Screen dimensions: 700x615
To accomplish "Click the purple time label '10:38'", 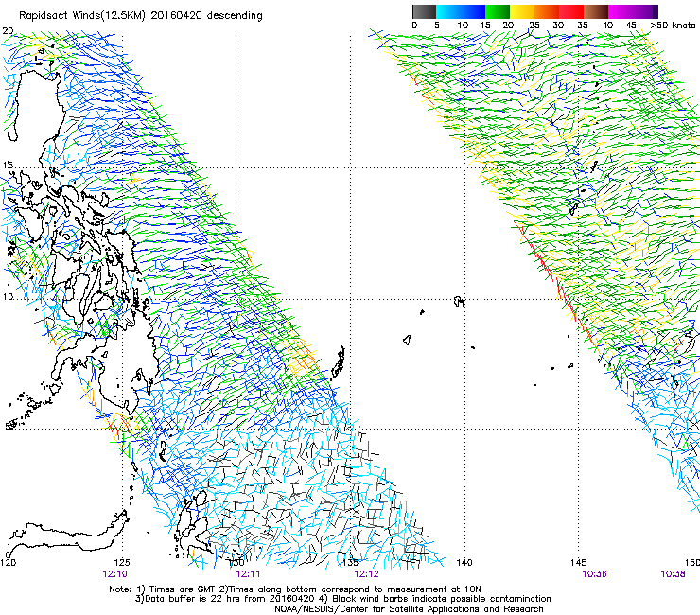I will click(x=673, y=574).
